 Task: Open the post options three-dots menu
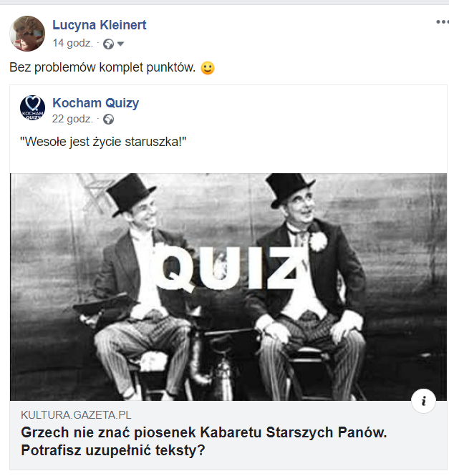tap(443, 22)
